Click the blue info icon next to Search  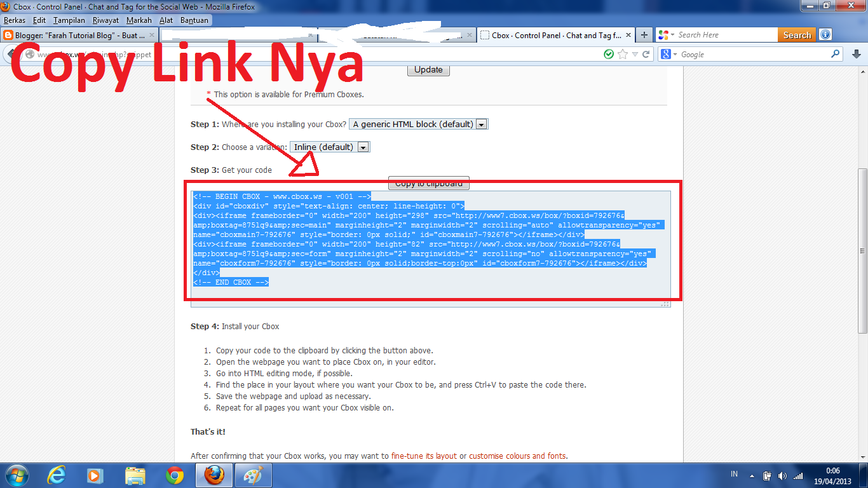(x=825, y=35)
